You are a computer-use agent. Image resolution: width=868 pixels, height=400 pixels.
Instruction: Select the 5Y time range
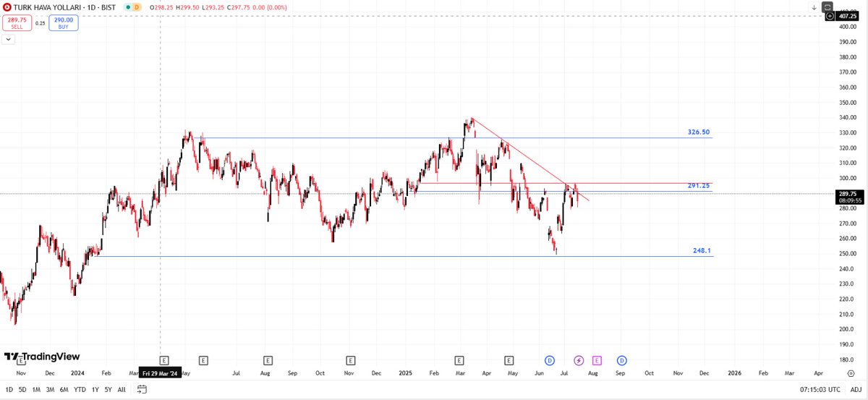[x=108, y=389]
